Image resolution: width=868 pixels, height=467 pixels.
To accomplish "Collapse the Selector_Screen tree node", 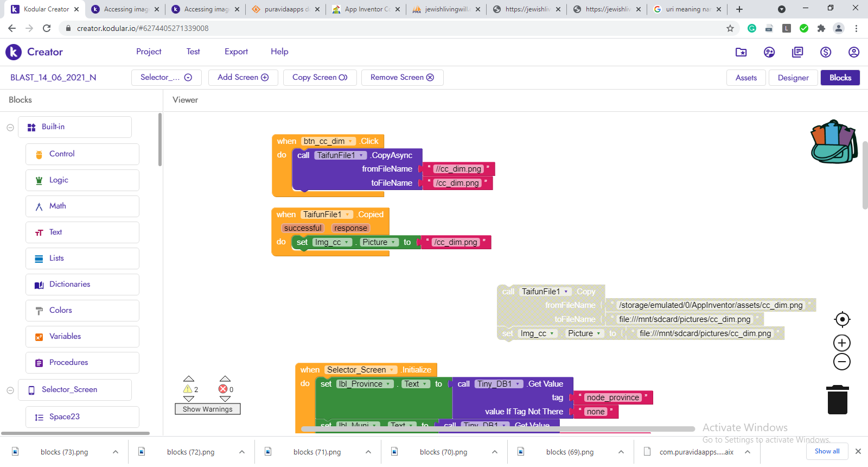I will pyautogui.click(x=10, y=390).
